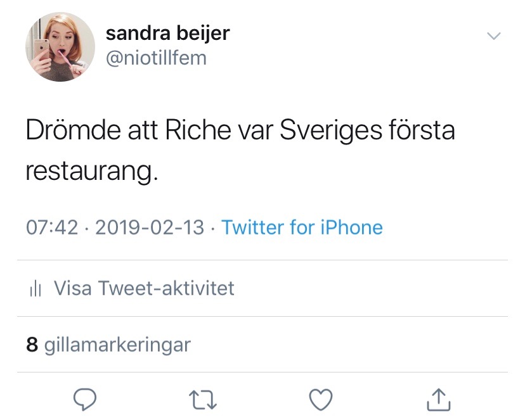The height and width of the screenshot is (420, 525).
Task: Like the tweet with the heart icon
Action: tap(321, 398)
